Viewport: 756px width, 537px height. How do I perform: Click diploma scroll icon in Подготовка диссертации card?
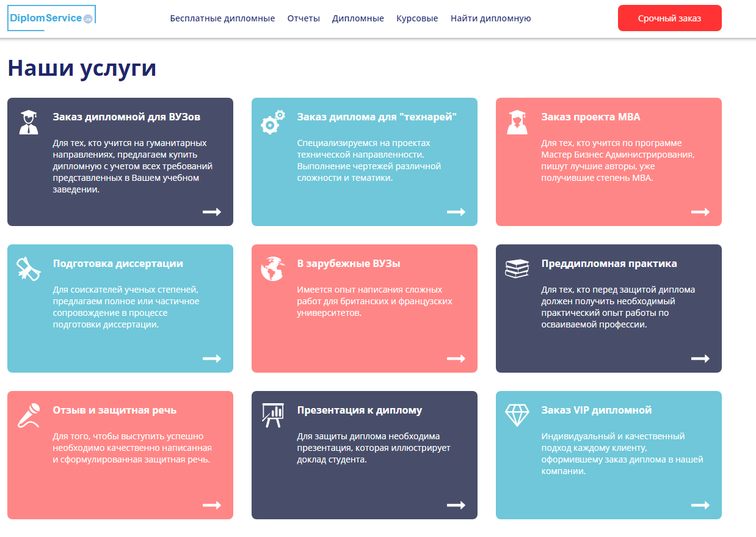[x=28, y=269]
